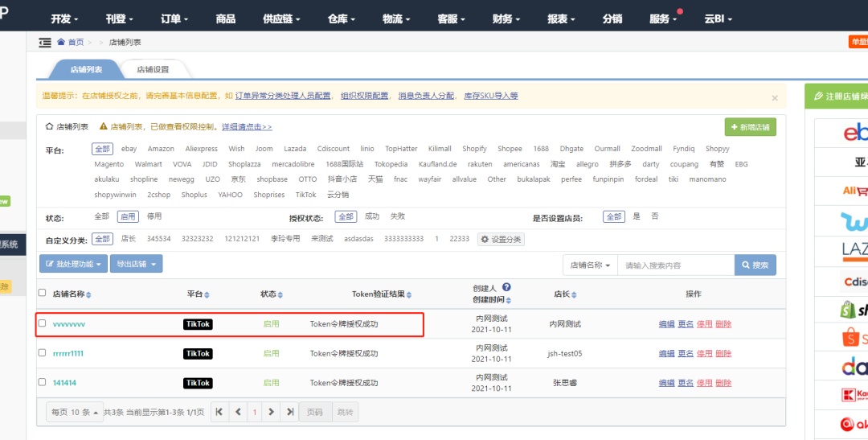Tick the checkbox for store vvvvvvvv
This screenshot has width=868, height=440.
43,323
